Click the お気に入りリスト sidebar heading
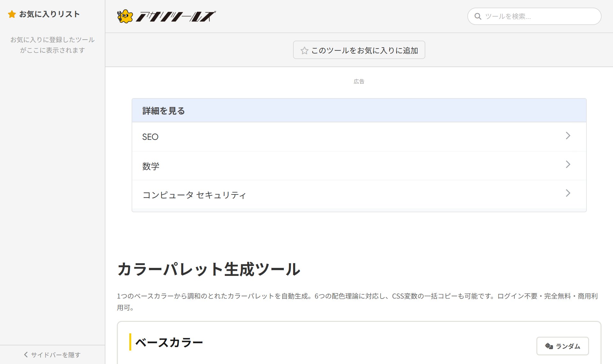 [49, 14]
